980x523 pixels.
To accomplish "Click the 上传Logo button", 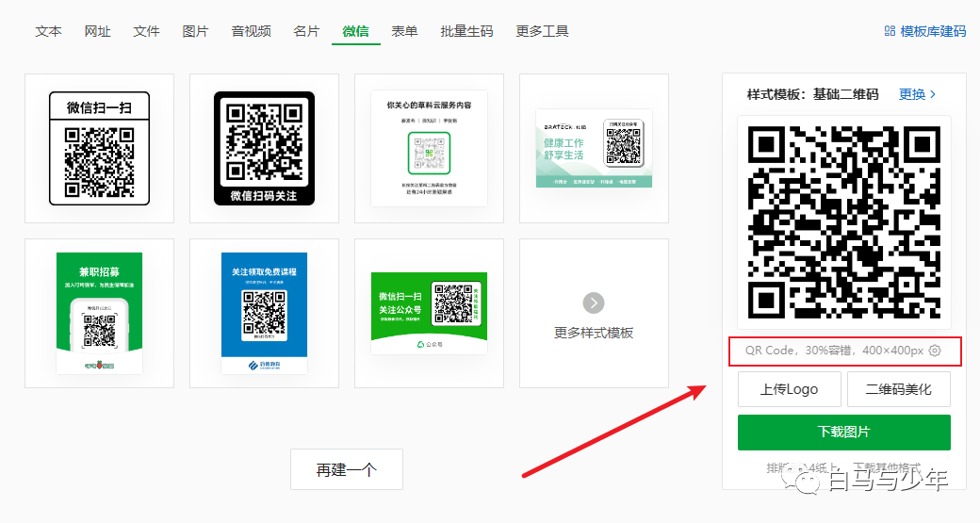I will (x=789, y=389).
